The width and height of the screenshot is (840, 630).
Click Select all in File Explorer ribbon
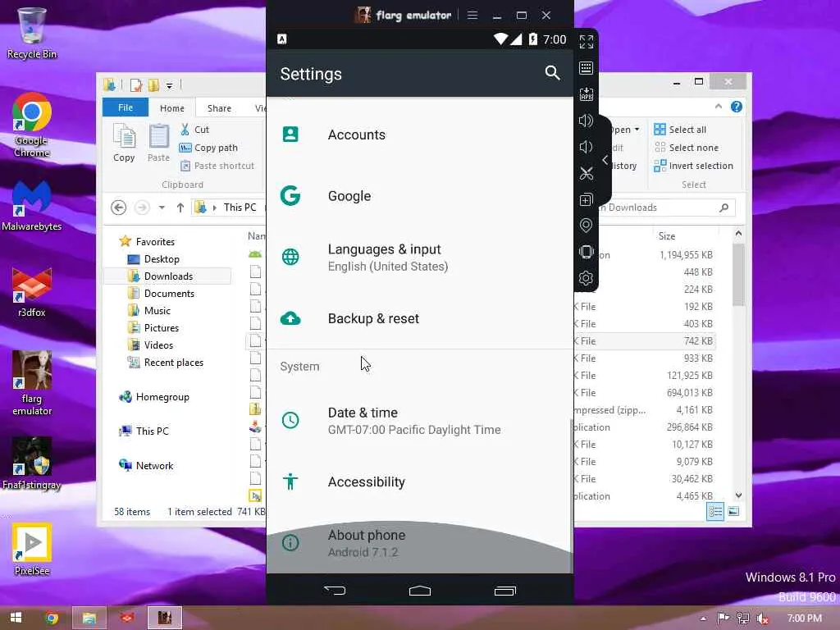680,130
